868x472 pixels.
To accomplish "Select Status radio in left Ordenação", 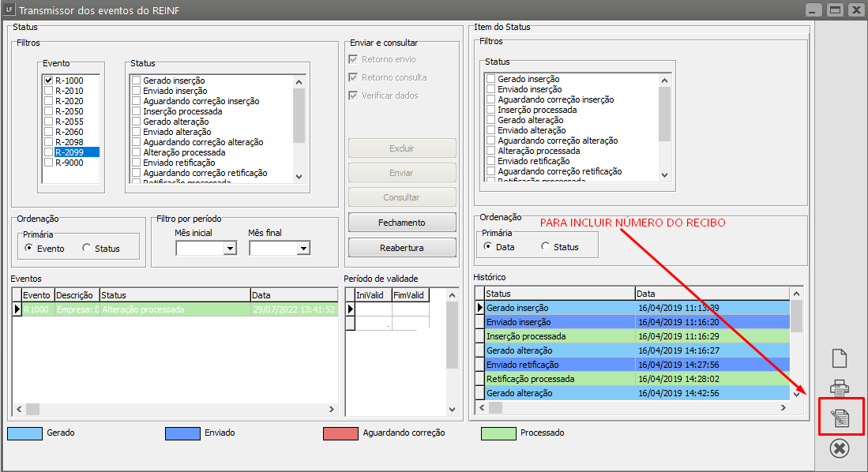I will click(87, 248).
